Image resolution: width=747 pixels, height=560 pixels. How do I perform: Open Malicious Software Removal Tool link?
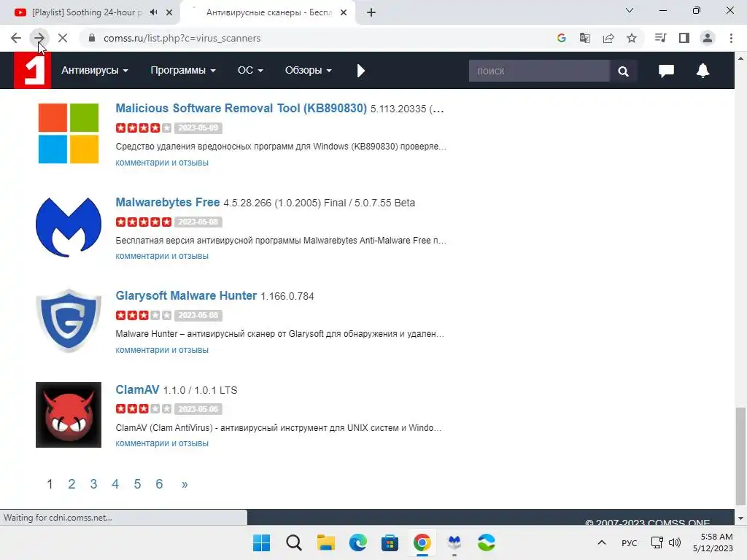pyautogui.click(x=241, y=108)
